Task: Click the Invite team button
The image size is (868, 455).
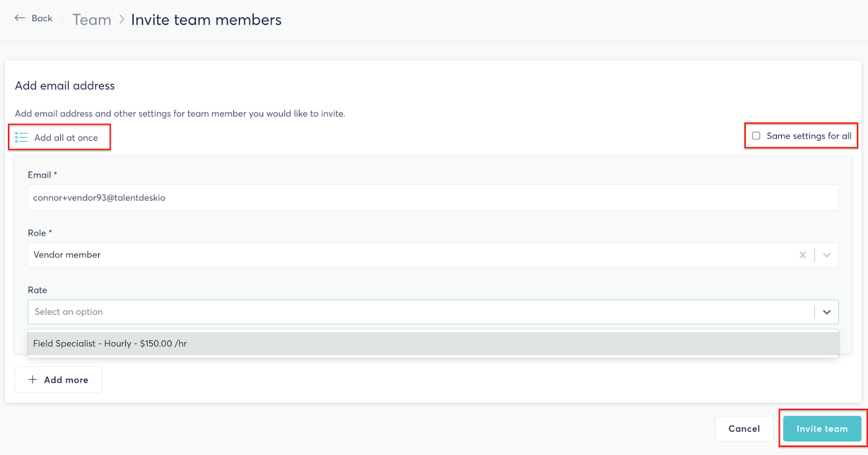Action: coord(822,429)
